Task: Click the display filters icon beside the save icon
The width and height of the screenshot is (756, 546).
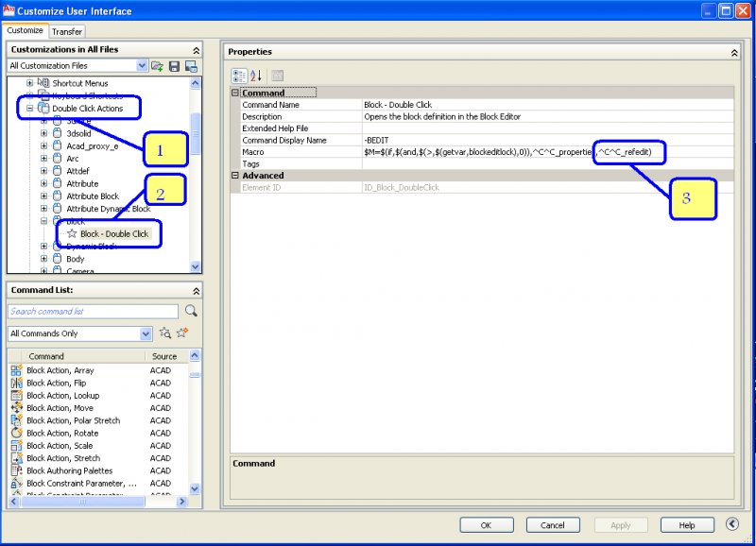Action: coord(191,66)
